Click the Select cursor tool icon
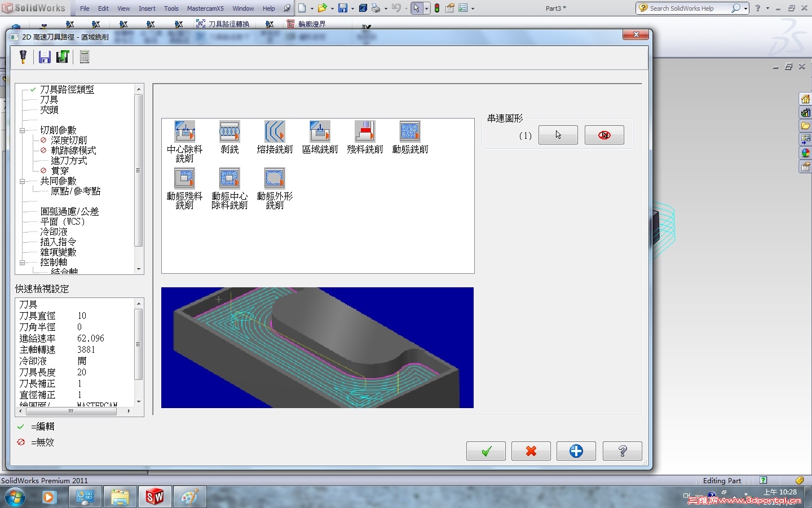The image size is (812, 508). [416, 8]
